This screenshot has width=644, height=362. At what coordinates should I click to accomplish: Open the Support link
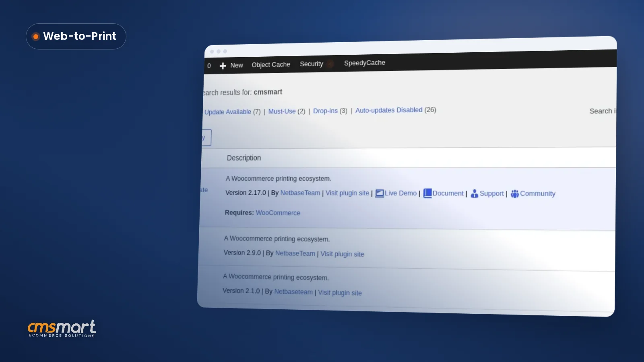[492, 193]
